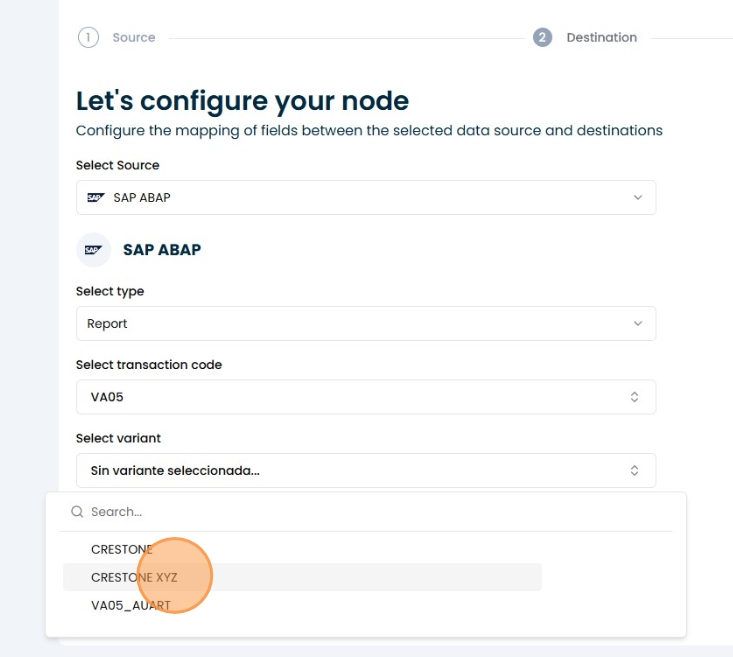The image size is (733, 657).
Task: Click the 'Sin variante seleccionada...' text
Action: (x=175, y=470)
